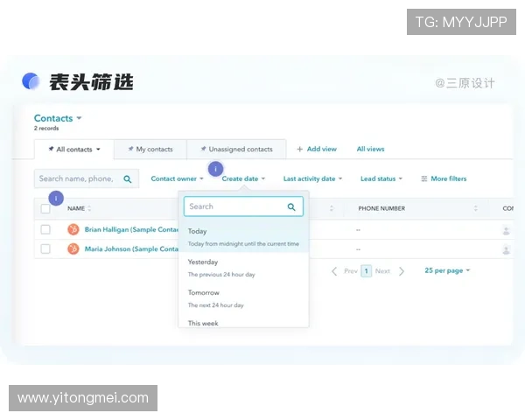Open the Create date filter dropdown
Viewport: 525px width, 420px height.
[x=243, y=178]
